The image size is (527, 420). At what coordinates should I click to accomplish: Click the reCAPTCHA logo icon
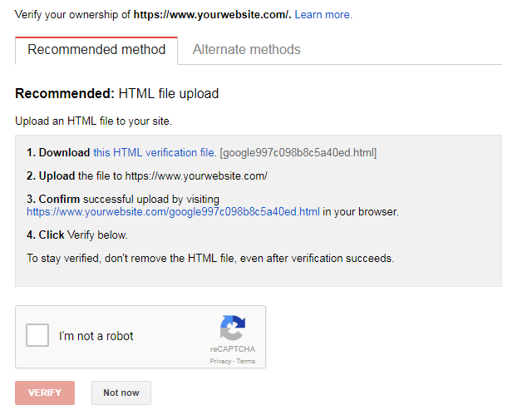(x=233, y=328)
